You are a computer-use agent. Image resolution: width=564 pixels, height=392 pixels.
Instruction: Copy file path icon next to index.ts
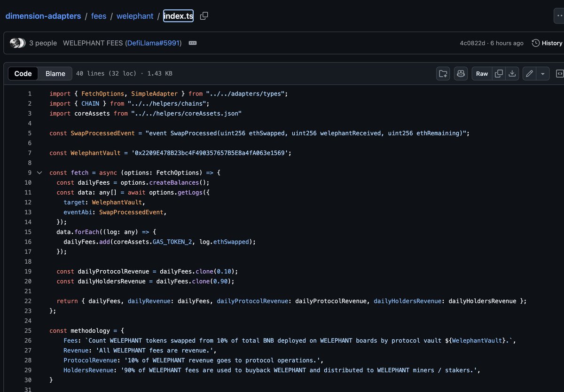point(204,16)
